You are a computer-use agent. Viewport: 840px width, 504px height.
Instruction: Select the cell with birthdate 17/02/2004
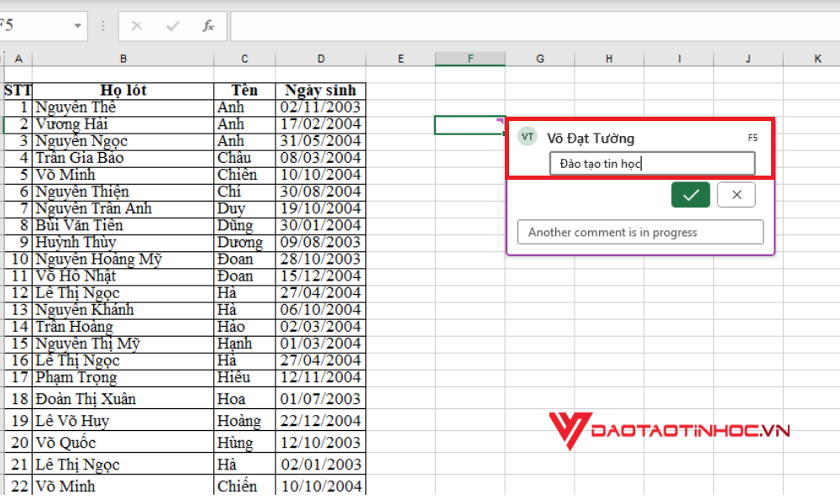[x=321, y=123]
